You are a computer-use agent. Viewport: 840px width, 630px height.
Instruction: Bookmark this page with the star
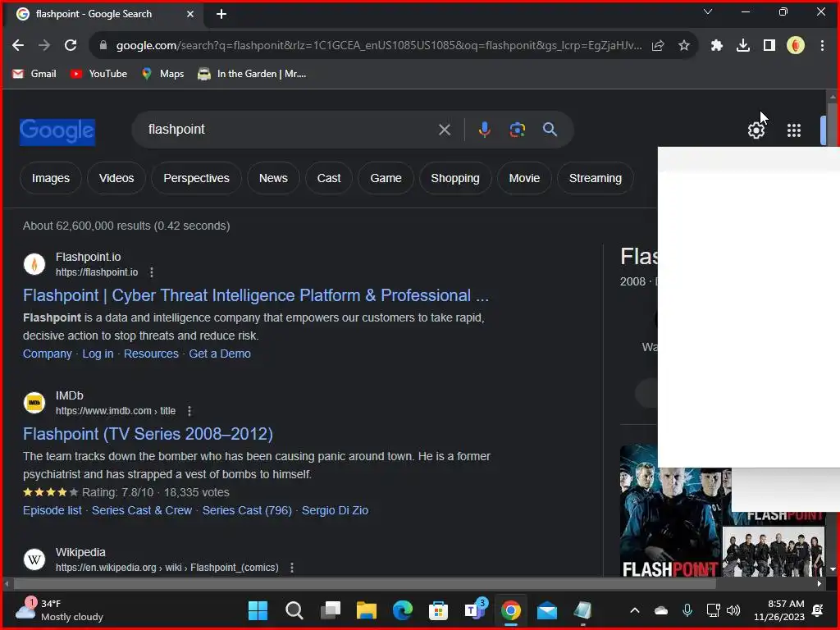click(683, 46)
